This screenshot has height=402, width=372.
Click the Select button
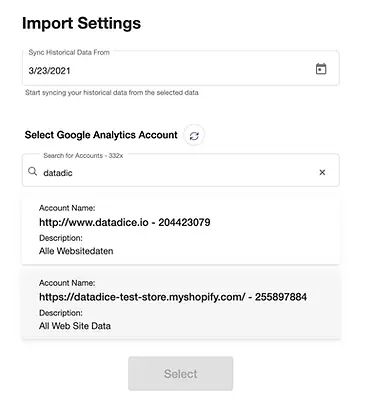181,373
